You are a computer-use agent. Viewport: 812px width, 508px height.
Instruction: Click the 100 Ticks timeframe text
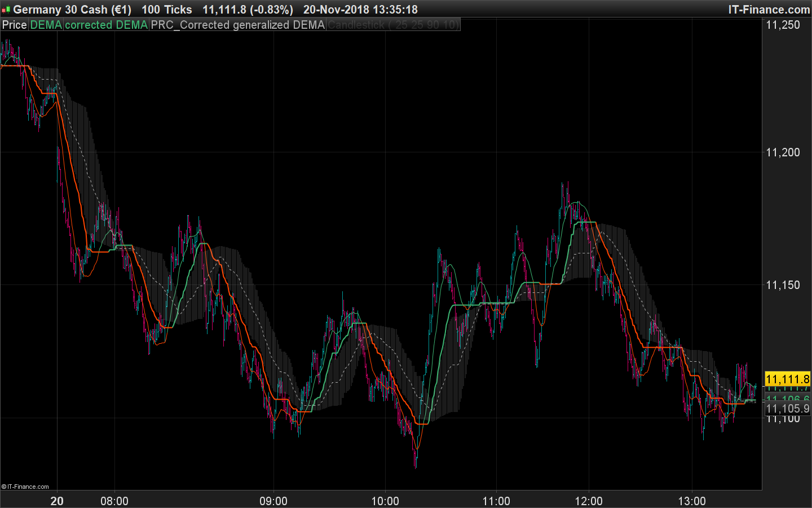(x=166, y=10)
